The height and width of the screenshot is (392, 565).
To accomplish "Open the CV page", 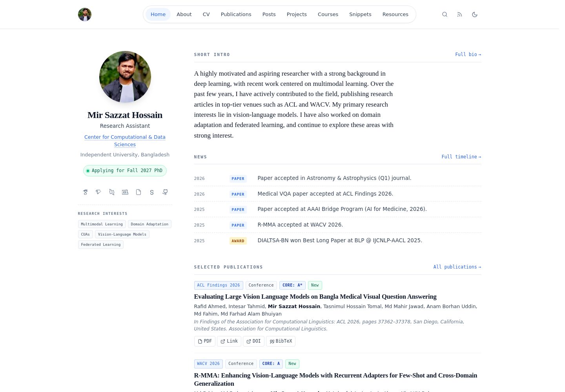I will (x=206, y=15).
